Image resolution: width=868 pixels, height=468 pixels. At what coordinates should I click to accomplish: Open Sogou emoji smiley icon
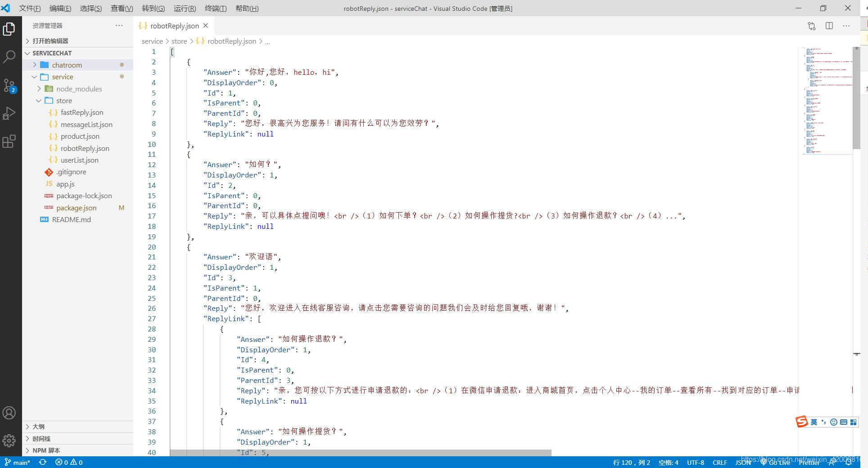[834, 422]
